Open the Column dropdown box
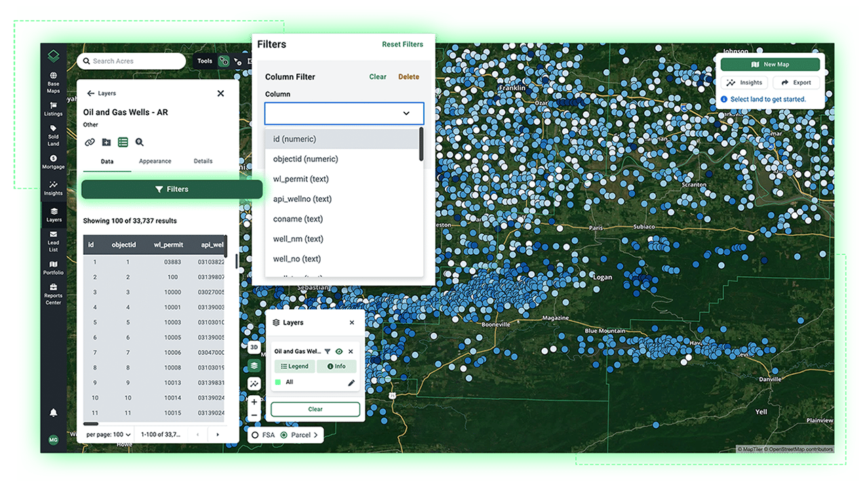868x488 pixels. (344, 113)
